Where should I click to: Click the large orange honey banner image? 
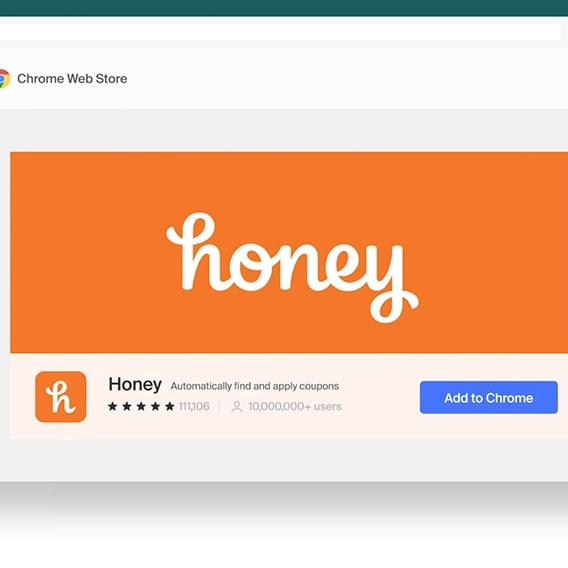[289, 252]
